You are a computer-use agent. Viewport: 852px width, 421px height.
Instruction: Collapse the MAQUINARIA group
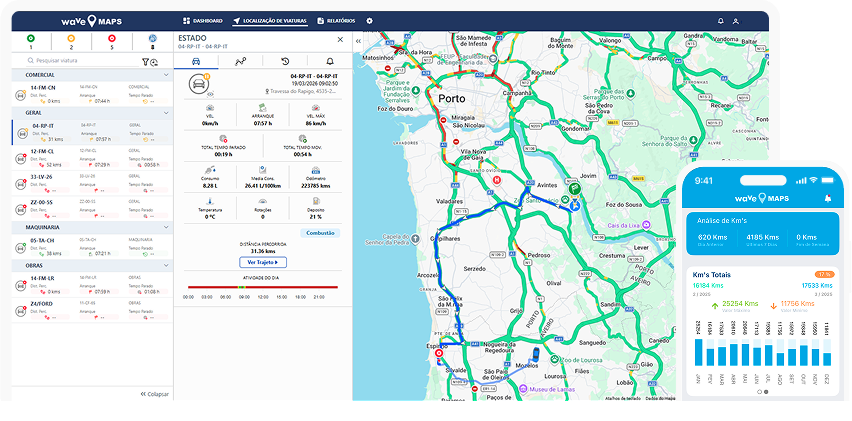tap(165, 227)
